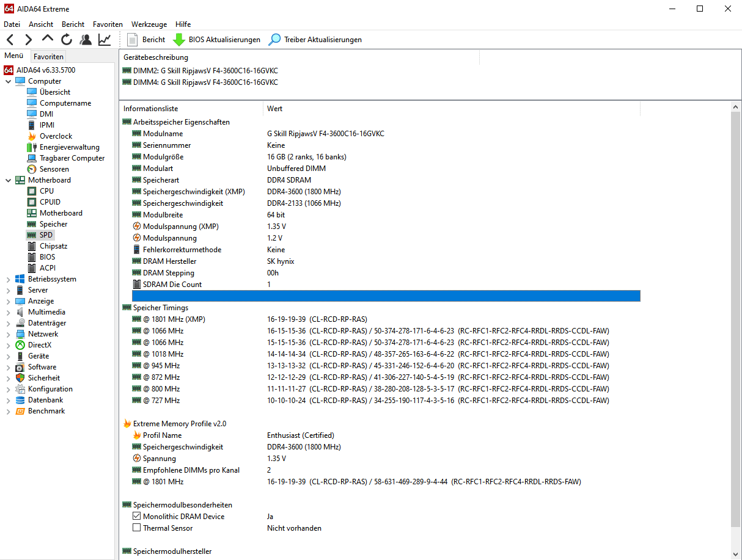Open the Werkzeuge menu

pyautogui.click(x=149, y=24)
